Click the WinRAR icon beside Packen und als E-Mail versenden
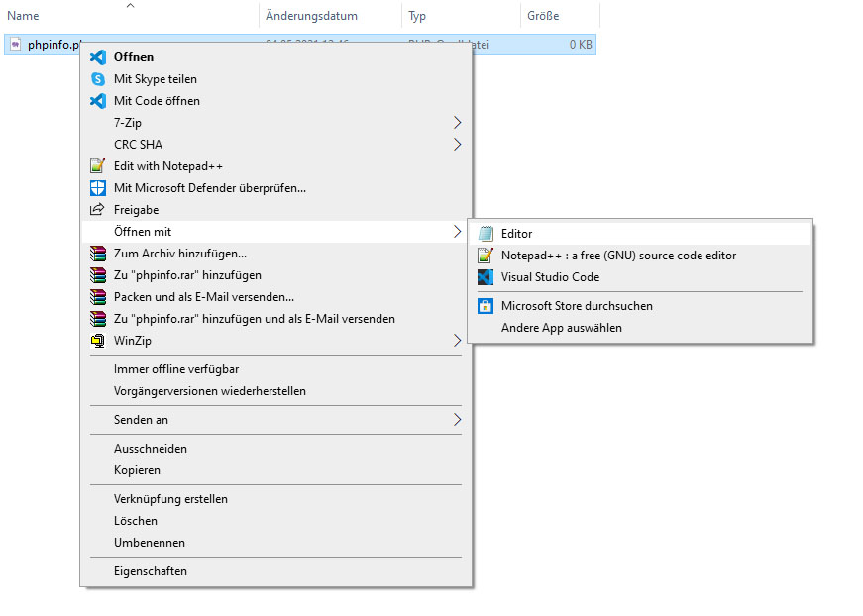863x616 pixels. click(x=98, y=297)
